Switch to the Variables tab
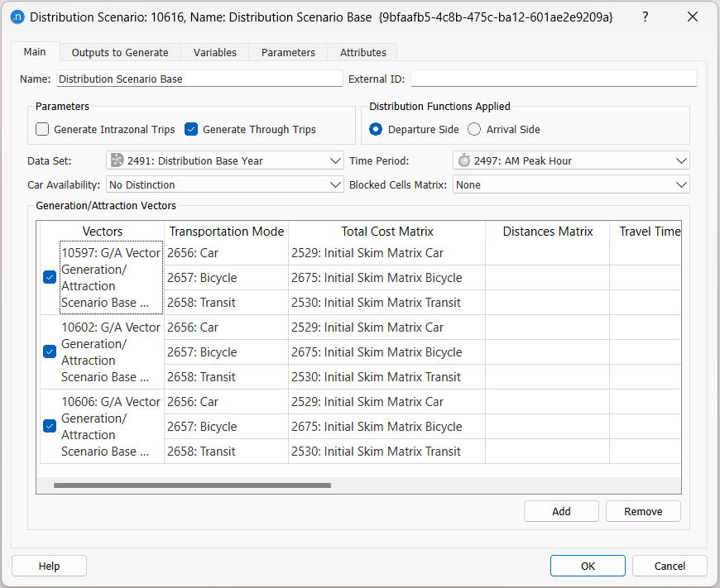The width and height of the screenshot is (720, 588). [214, 51]
